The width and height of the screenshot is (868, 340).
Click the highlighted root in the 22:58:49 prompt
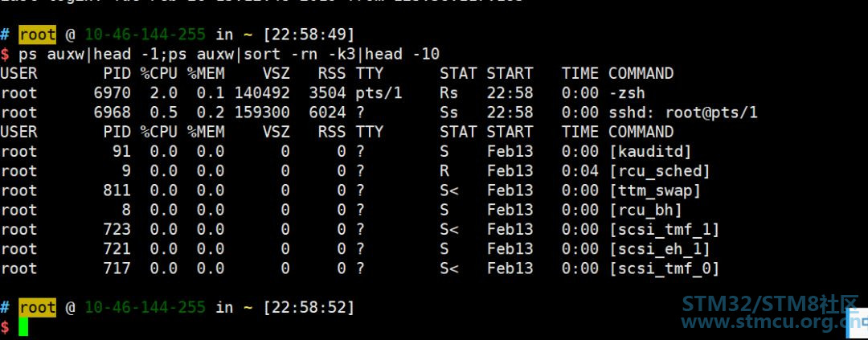tap(37, 35)
